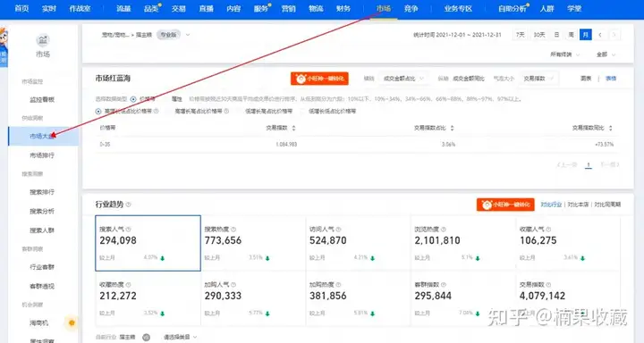Open help icon next to 搜索人气
Screen dimensions: 644x343
coord(129,230)
